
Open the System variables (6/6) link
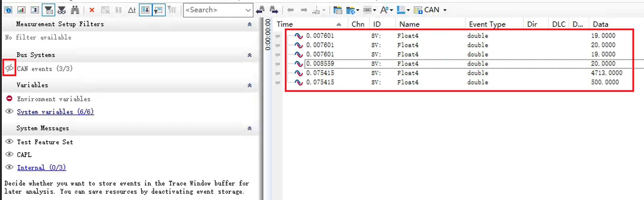pyautogui.click(x=55, y=112)
